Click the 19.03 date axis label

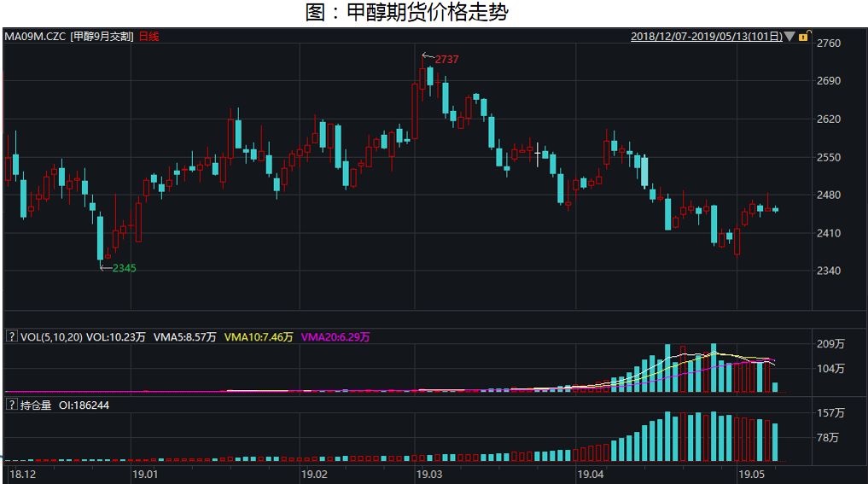429,475
